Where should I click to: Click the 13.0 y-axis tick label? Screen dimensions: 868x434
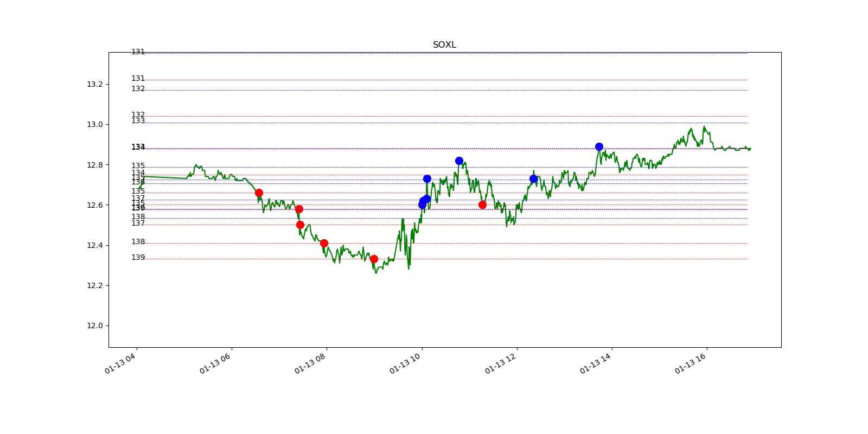(94, 124)
